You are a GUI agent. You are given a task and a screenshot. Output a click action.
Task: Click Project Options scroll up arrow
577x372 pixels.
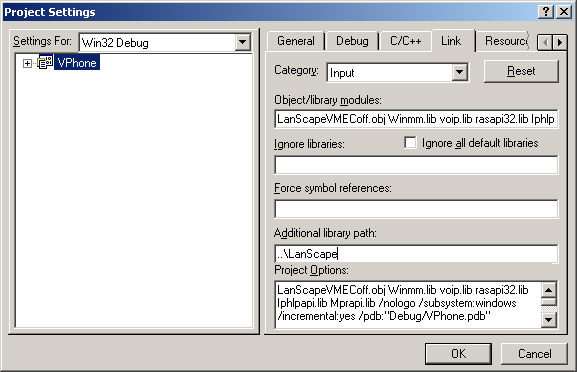(548, 290)
